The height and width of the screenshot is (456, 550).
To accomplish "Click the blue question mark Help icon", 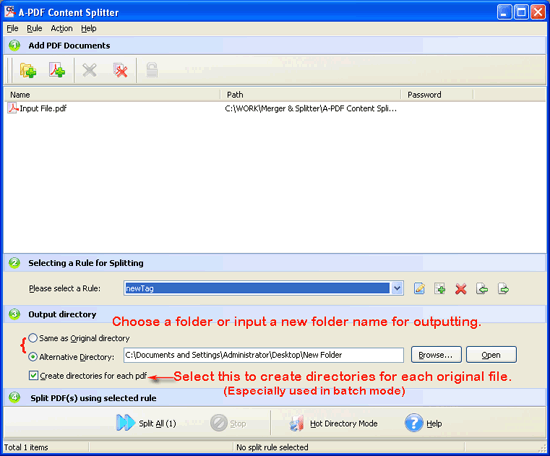I will 414,423.
